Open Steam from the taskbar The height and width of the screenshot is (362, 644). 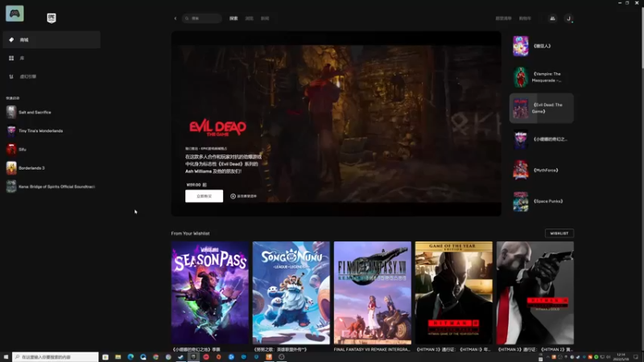point(180,357)
